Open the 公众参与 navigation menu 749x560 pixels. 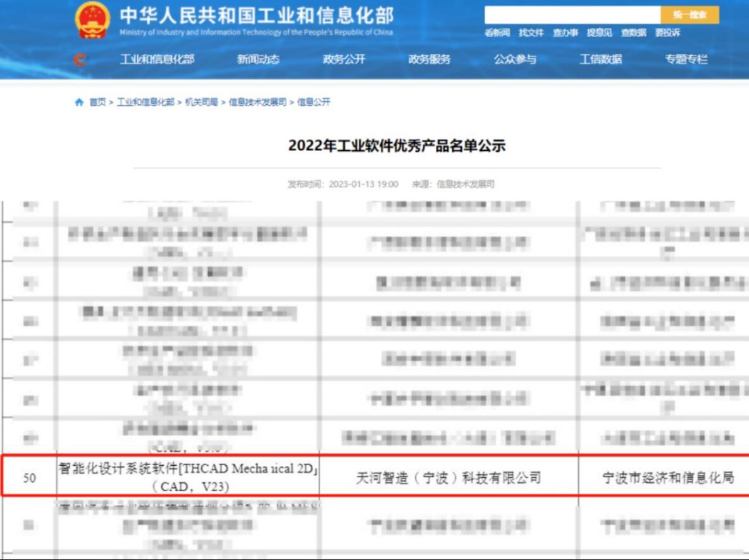(515, 59)
